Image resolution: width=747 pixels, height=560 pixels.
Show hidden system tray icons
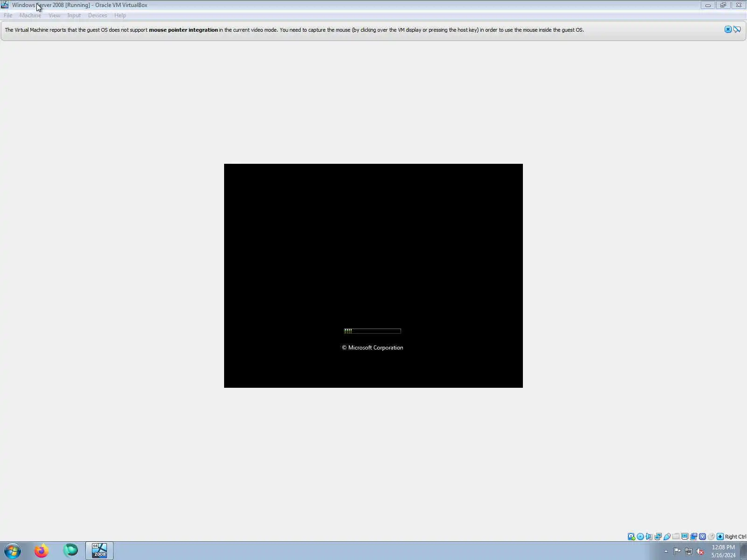click(x=666, y=552)
